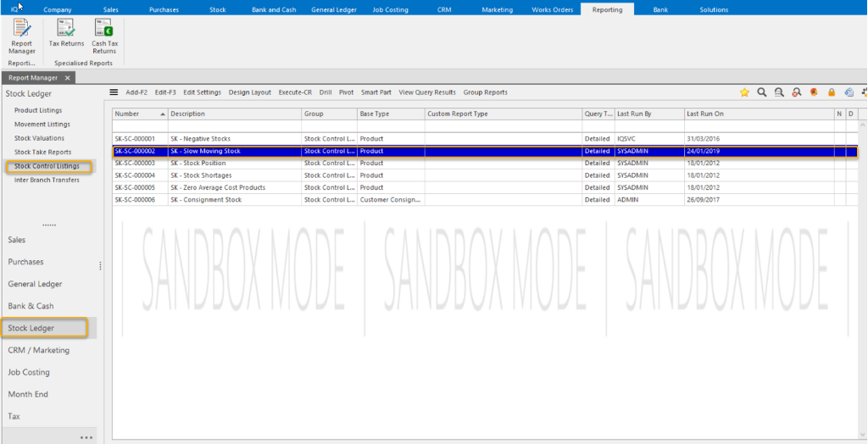Switch to the Stock ribbon tab
The width and height of the screenshot is (868, 444).
point(218,9)
